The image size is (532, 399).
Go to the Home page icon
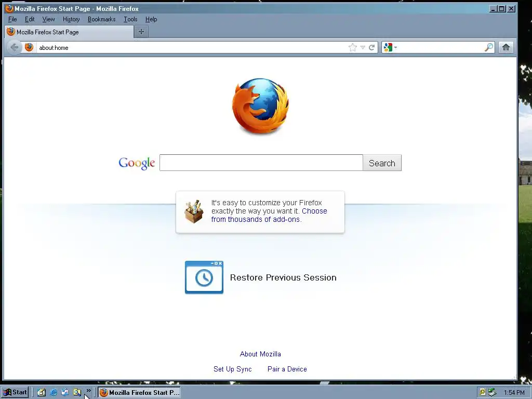tap(506, 47)
